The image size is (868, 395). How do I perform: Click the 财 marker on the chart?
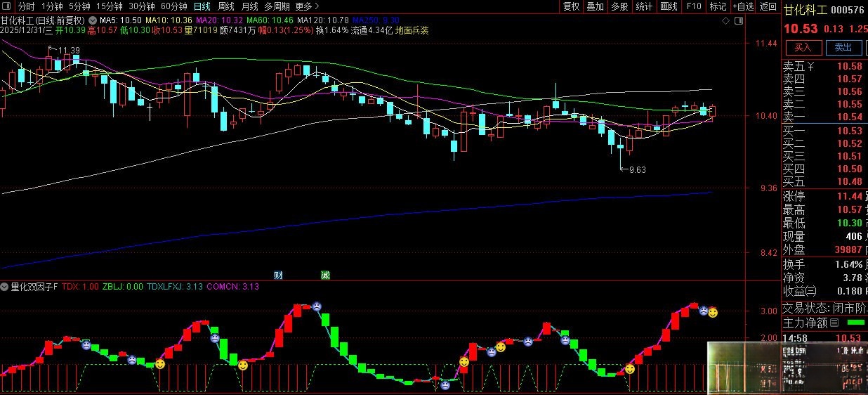click(x=278, y=275)
